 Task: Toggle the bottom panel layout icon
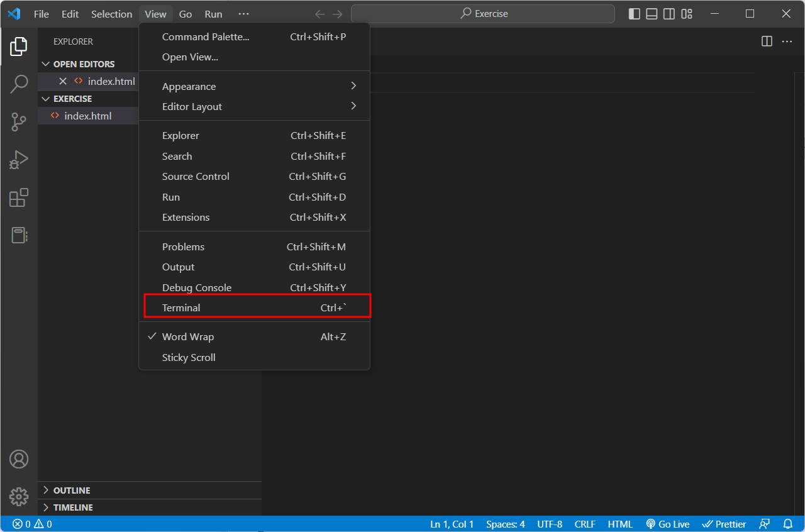click(x=652, y=14)
